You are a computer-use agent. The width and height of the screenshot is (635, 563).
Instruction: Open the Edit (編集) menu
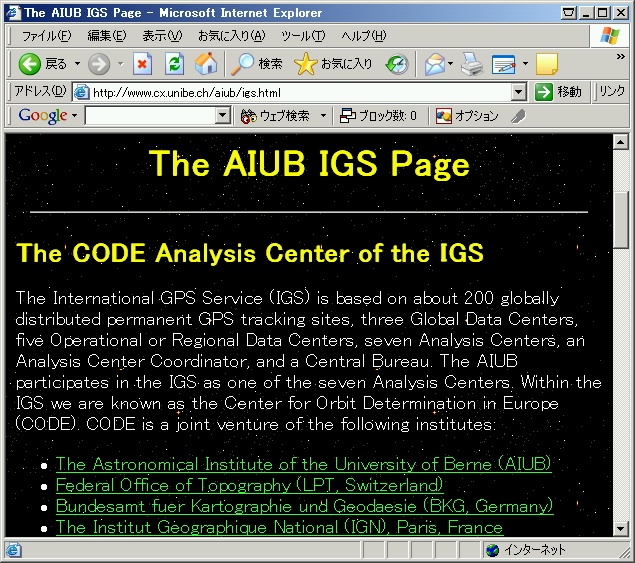107,36
